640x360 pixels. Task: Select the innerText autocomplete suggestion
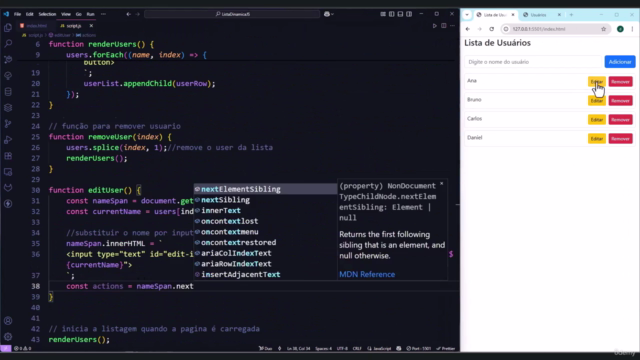(265, 211)
